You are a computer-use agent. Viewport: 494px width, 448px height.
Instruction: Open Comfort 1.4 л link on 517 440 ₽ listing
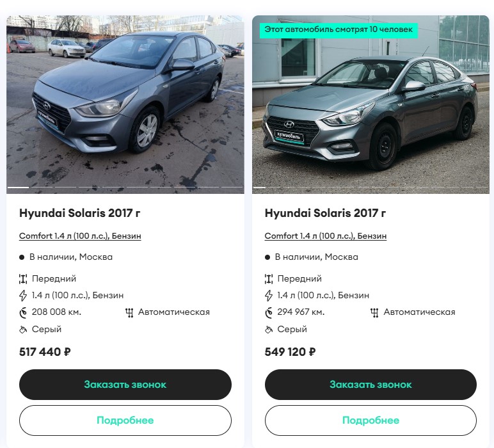[80, 236]
